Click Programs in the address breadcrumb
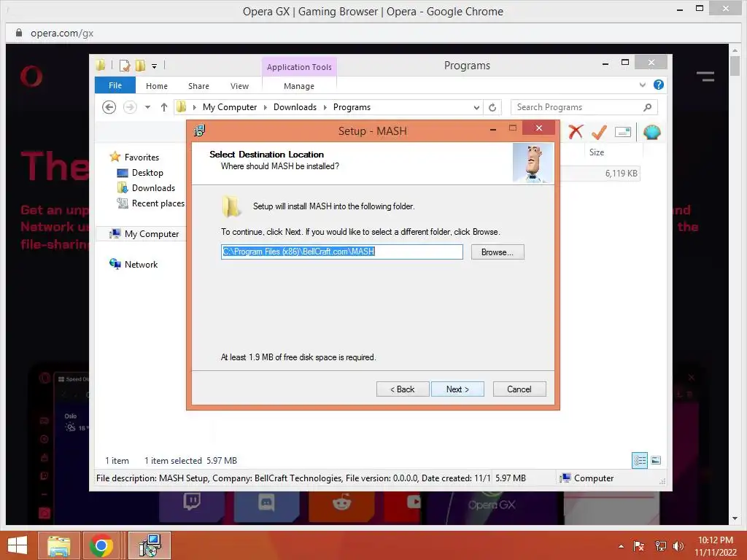Screen dimensions: 747x560 (352, 107)
